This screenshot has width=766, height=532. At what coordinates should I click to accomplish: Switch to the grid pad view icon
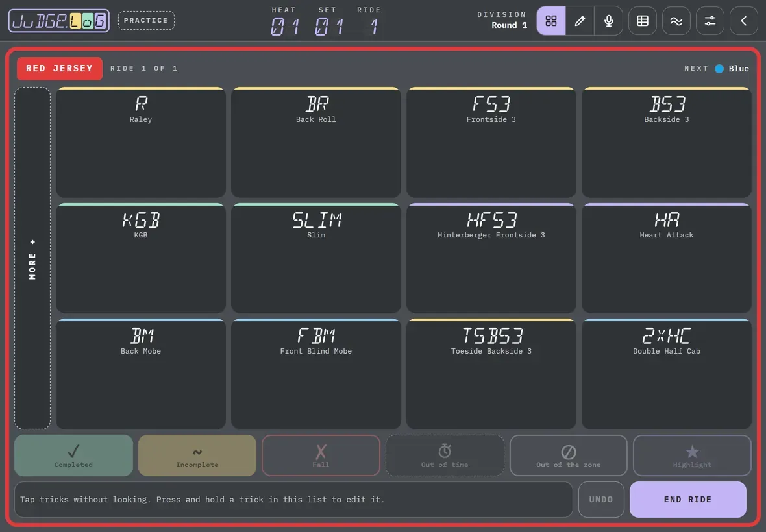pyautogui.click(x=551, y=21)
